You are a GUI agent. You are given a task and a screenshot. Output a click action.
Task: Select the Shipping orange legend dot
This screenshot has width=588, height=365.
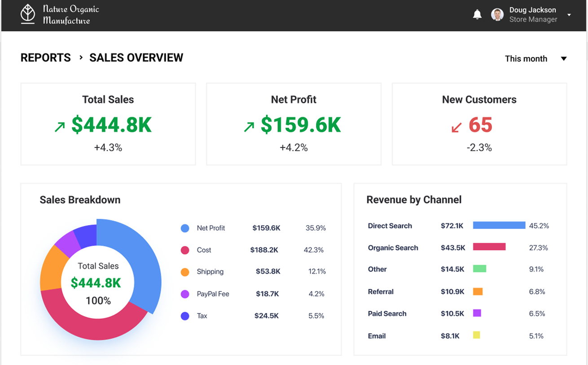click(x=185, y=272)
